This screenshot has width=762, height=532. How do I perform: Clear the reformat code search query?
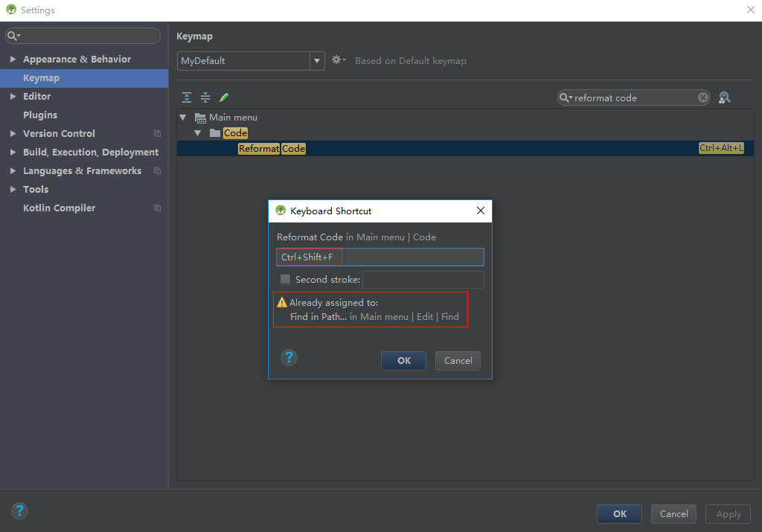[703, 97]
